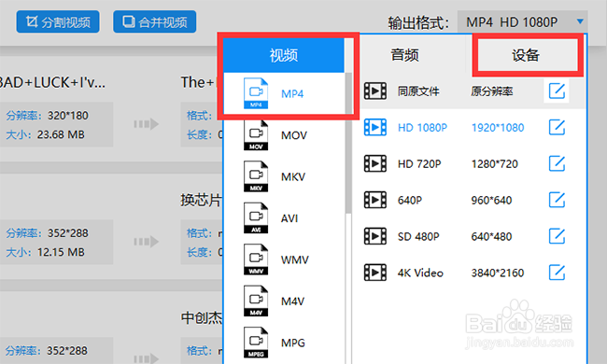Click the film icon beside SD 480P
This screenshot has width=607, height=364.
click(375, 236)
